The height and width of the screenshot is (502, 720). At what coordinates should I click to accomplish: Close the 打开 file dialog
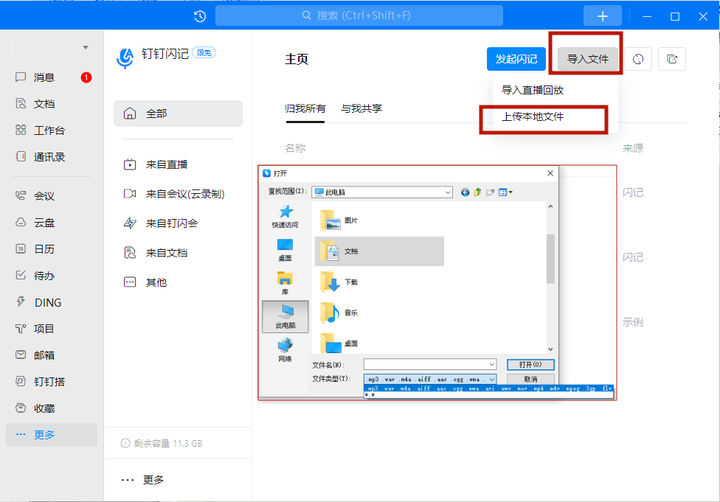[550, 173]
